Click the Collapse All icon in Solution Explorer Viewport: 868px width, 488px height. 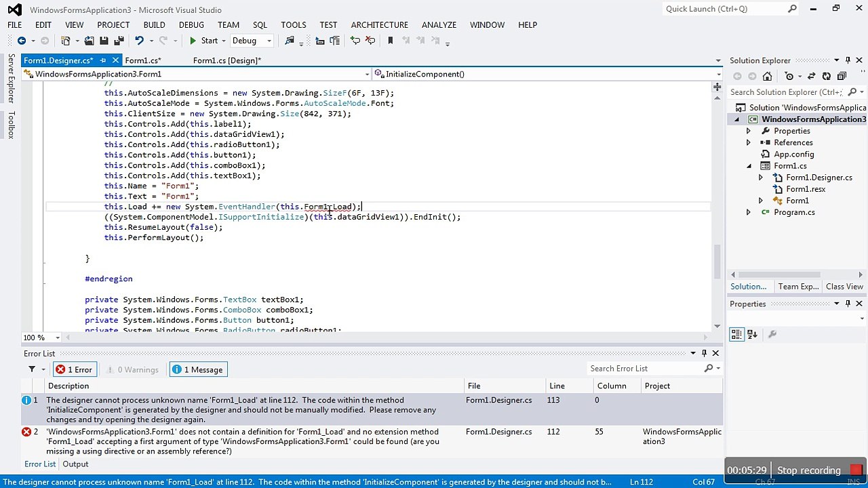pyautogui.click(x=841, y=76)
